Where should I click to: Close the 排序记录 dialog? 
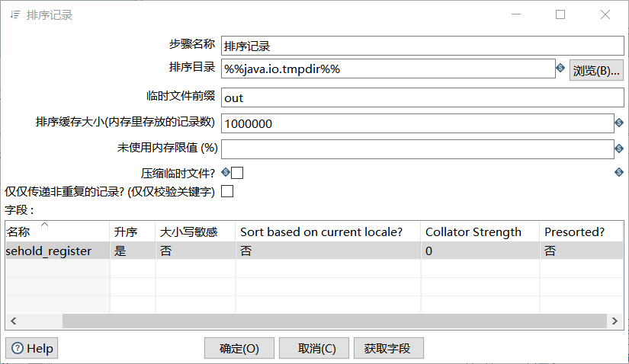coord(605,14)
